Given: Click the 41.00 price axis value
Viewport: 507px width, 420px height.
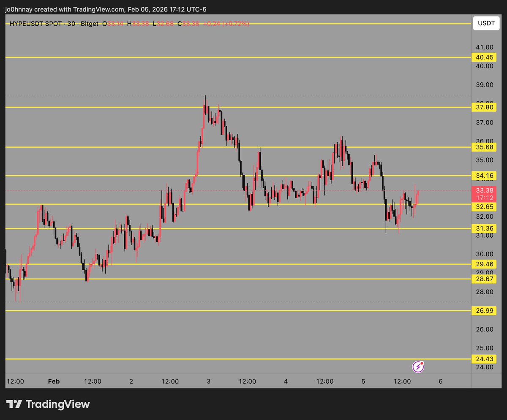Looking at the screenshot, I should [x=484, y=47].
